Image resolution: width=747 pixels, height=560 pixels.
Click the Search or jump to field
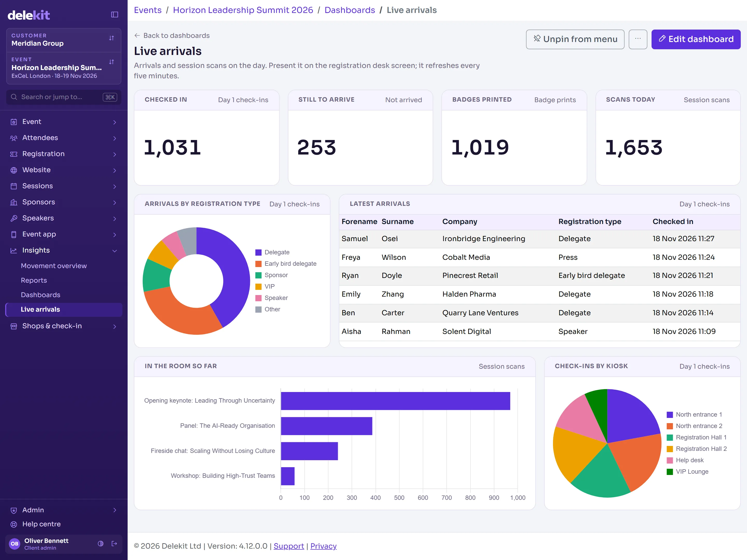[x=64, y=97]
